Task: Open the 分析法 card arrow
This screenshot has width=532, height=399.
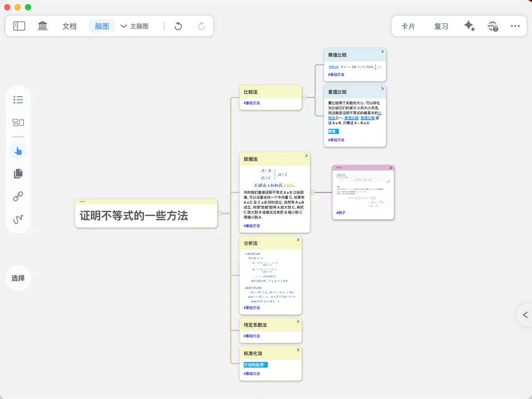Action: coord(298,240)
